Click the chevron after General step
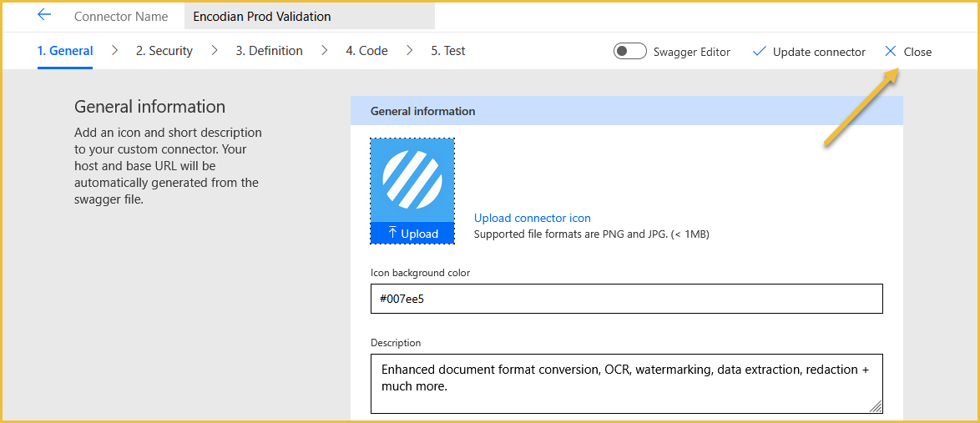The width and height of the screenshot is (980, 423). (114, 51)
